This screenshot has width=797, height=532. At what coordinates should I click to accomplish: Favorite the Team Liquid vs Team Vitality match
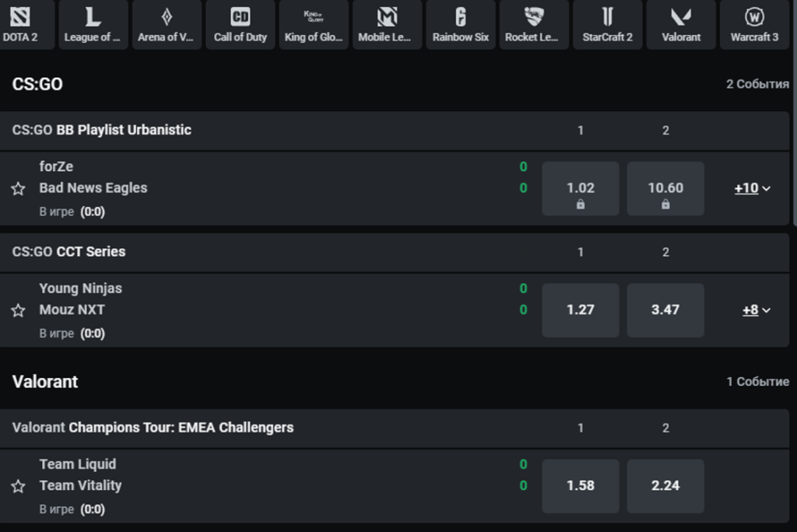[x=19, y=486]
